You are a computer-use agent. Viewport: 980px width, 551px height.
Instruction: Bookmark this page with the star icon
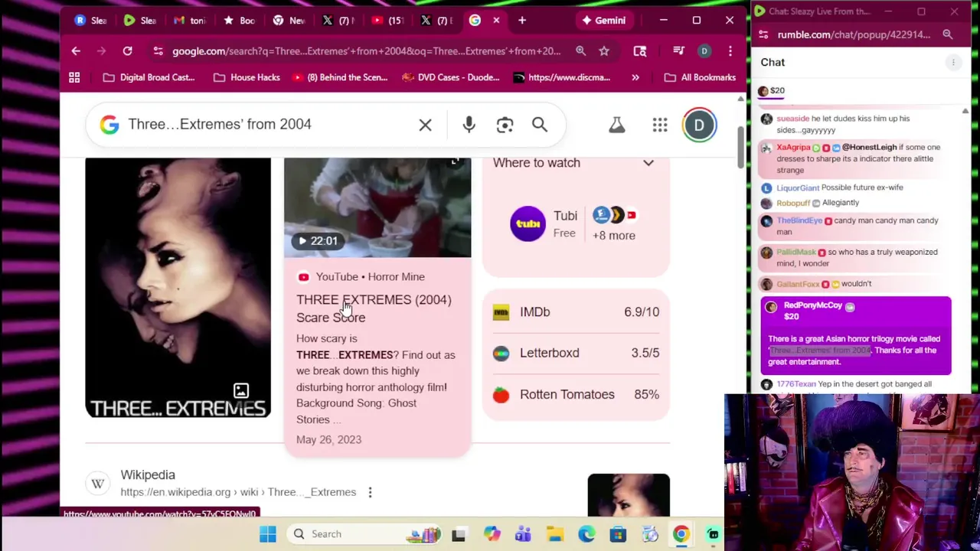tap(604, 51)
